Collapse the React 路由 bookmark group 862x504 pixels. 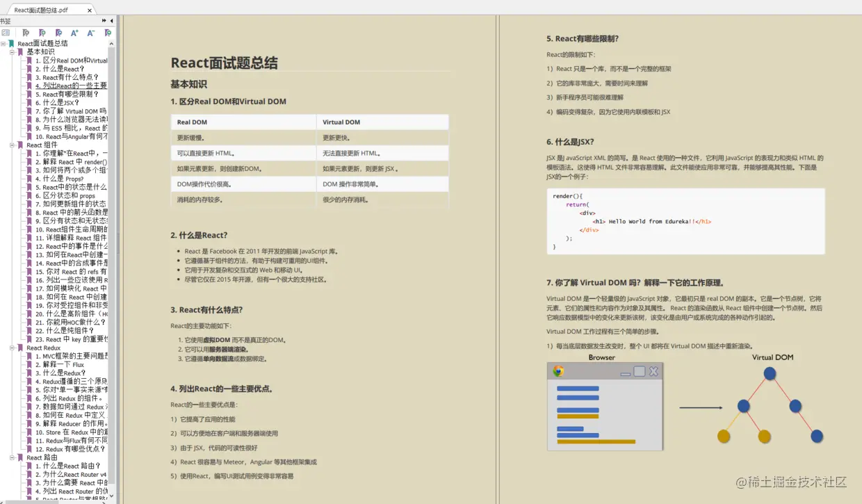click(x=13, y=458)
